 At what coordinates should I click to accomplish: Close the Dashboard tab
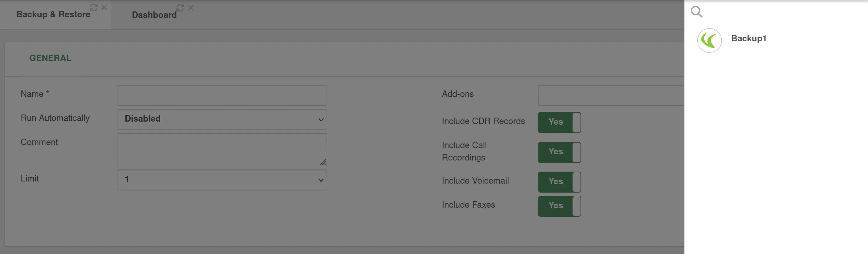pos(191,7)
